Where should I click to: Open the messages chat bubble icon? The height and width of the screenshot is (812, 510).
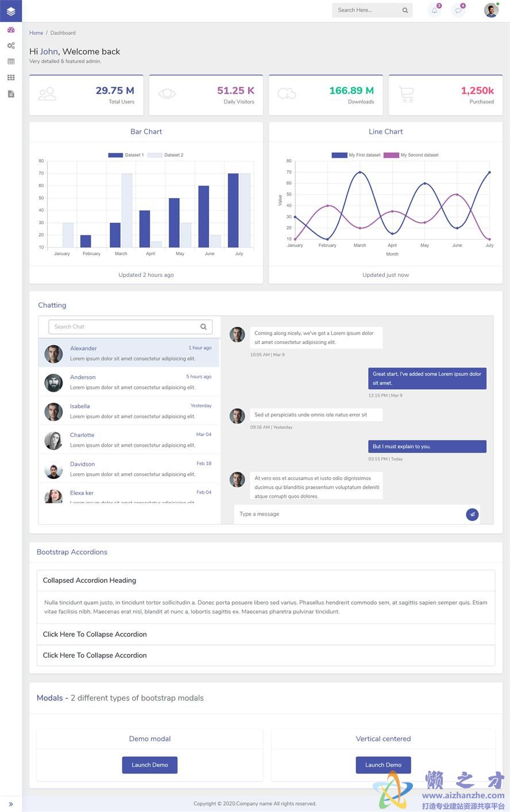[x=458, y=10]
